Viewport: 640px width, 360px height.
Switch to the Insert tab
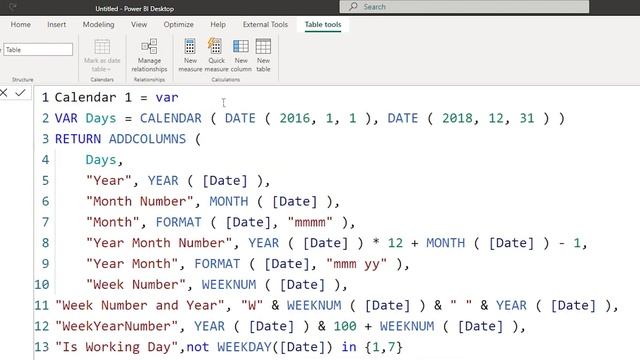56,24
